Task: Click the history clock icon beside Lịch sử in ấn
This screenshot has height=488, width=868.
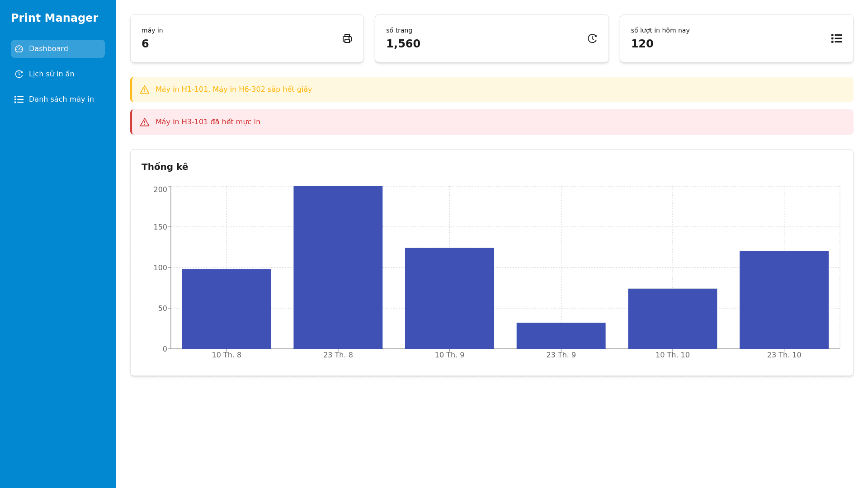Action: [19, 74]
